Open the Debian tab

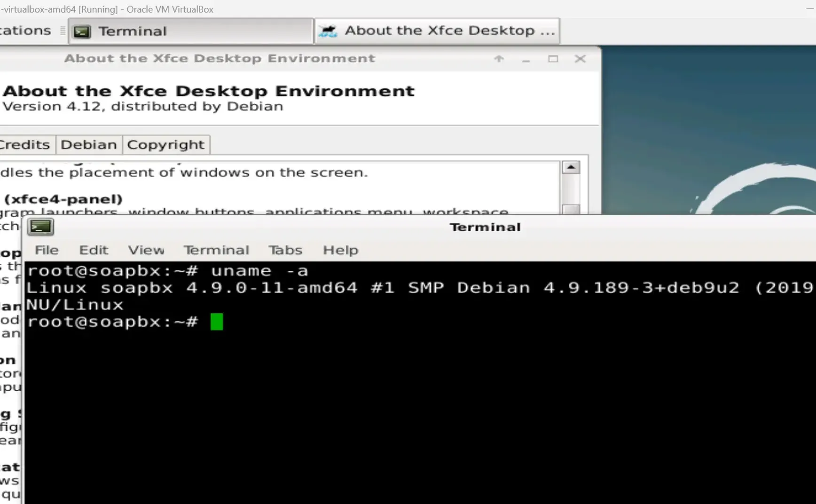89,145
